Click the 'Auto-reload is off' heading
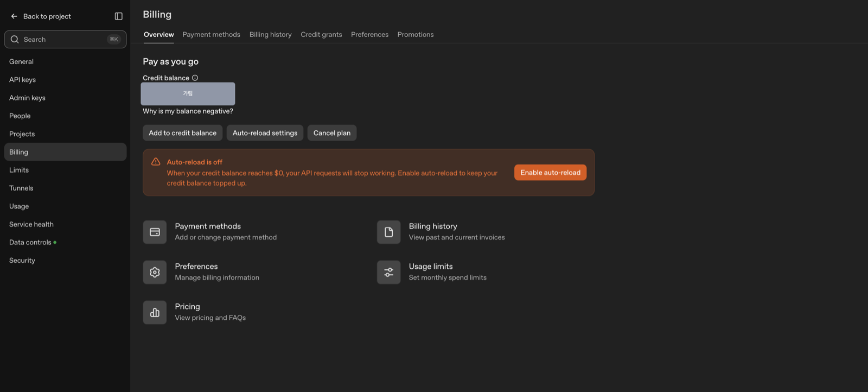Image resolution: width=868 pixels, height=392 pixels. tap(195, 162)
